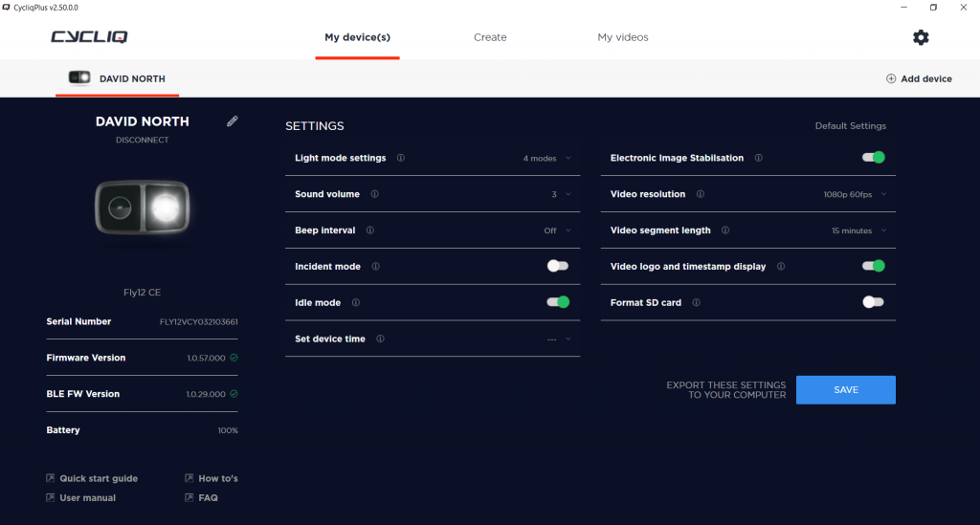This screenshot has height=525, width=980.
Task: Click info icon beside Video segment length
Action: coord(725,230)
